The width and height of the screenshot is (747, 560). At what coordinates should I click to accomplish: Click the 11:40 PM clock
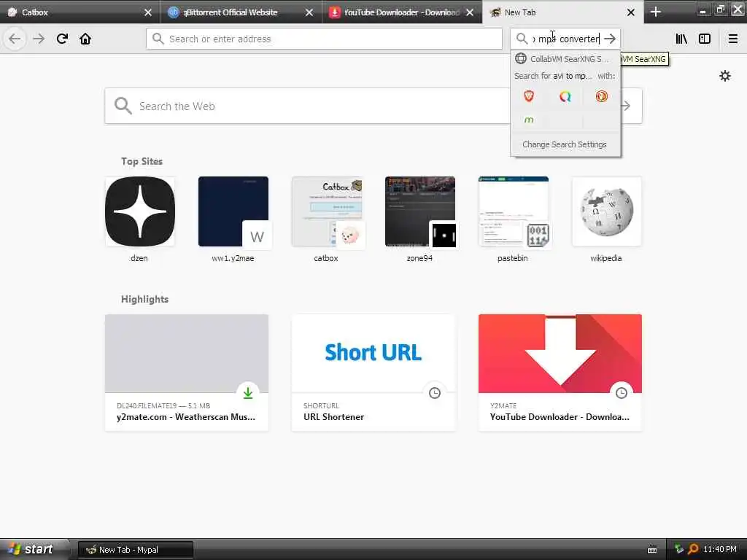click(720, 549)
